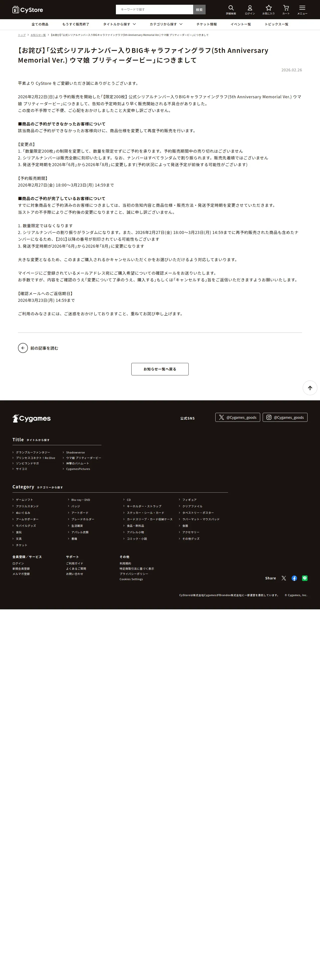Screen dimensions: 320x980
Task: Expand カテゴリから探す dropdown
Action: [166, 24]
